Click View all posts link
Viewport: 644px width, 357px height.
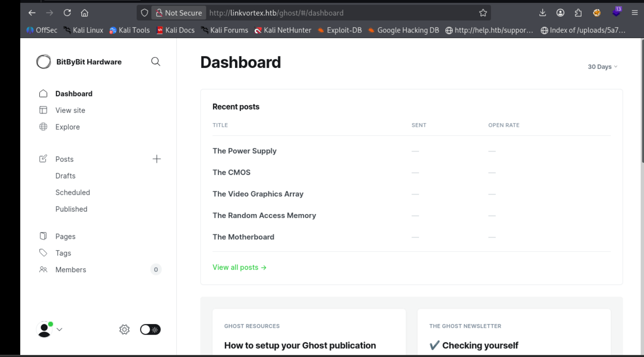tap(239, 267)
